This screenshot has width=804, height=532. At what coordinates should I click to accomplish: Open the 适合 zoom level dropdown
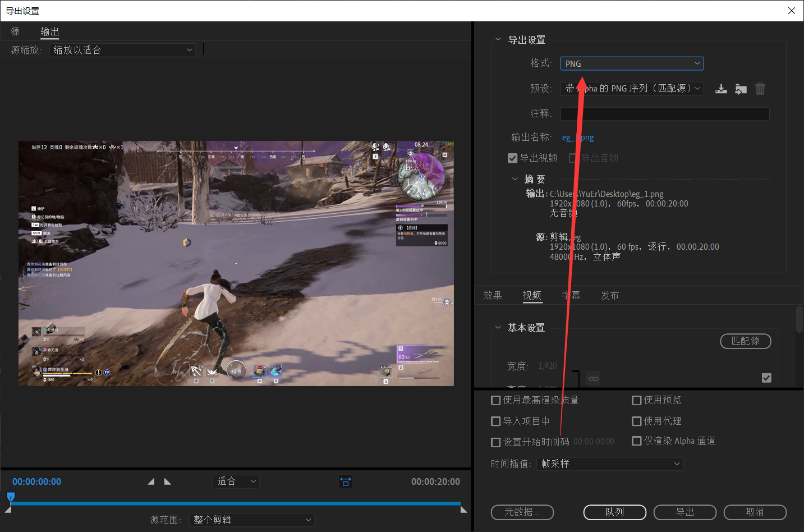[x=236, y=481]
